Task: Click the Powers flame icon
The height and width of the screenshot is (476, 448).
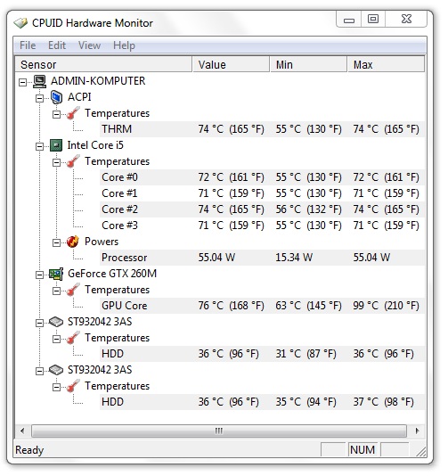Action: (x=73, y=242)
